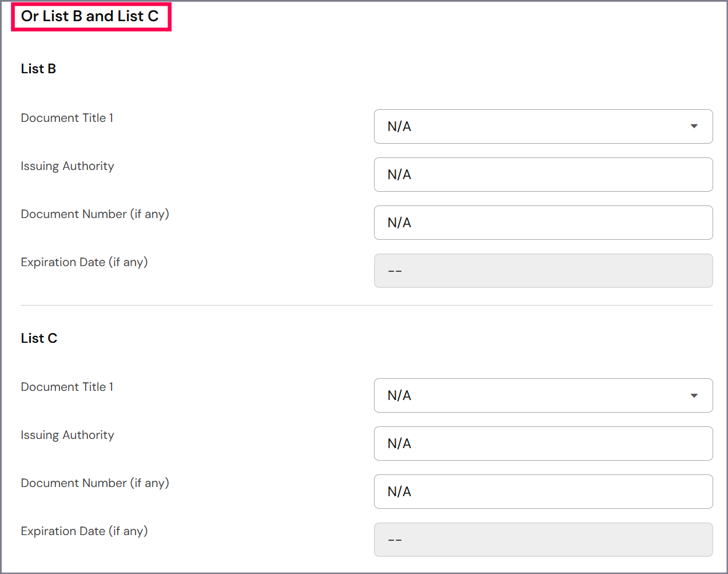Click the "Or List B and List C" heading

pyautogui.click(x=90, y=17)
